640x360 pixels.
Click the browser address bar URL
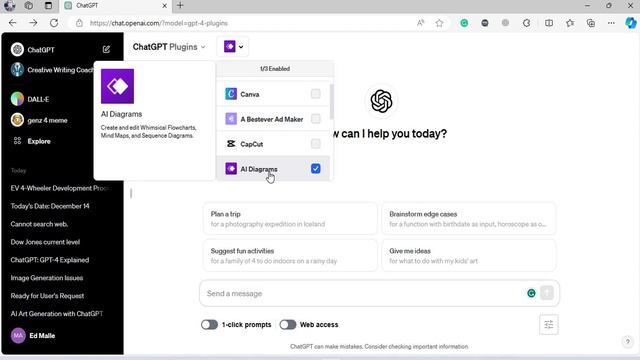coord(158,23)
